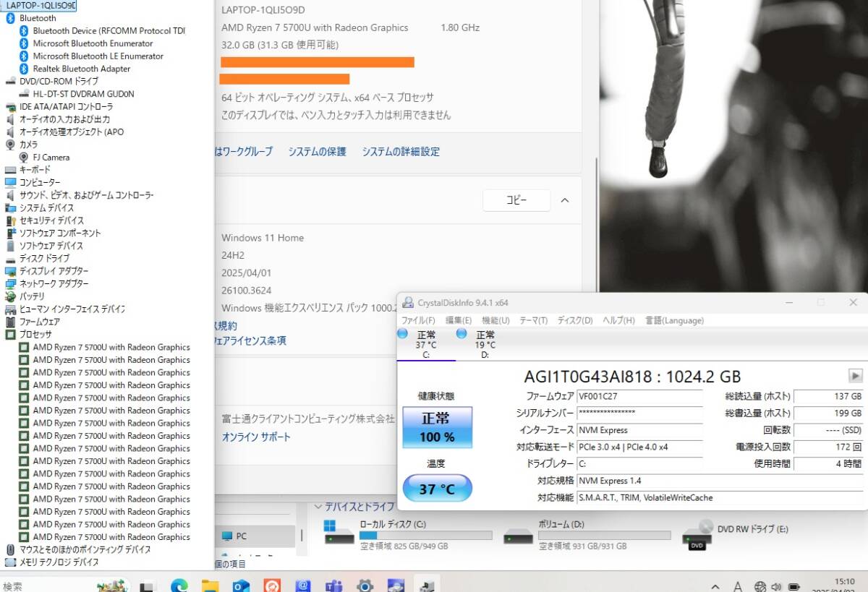Click the DVD/CD-ROM ドライブ category icon
The image size is (868, 592).
click(x=11, y=81)
